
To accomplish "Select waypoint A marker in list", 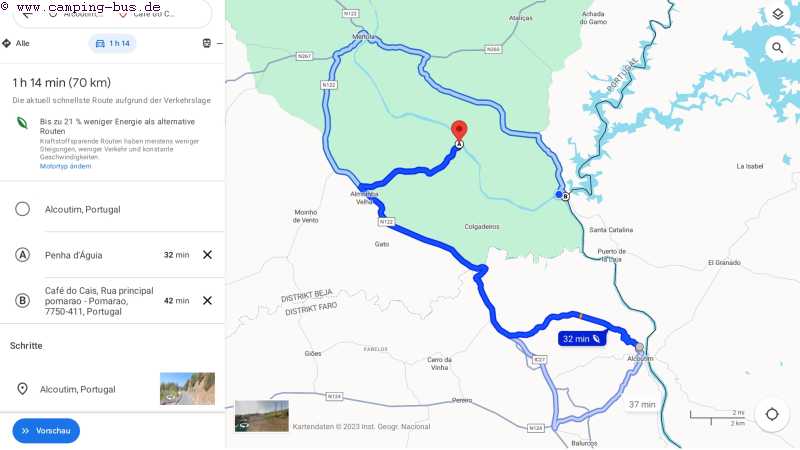I will pyautogui.click(x=22, y=255).
